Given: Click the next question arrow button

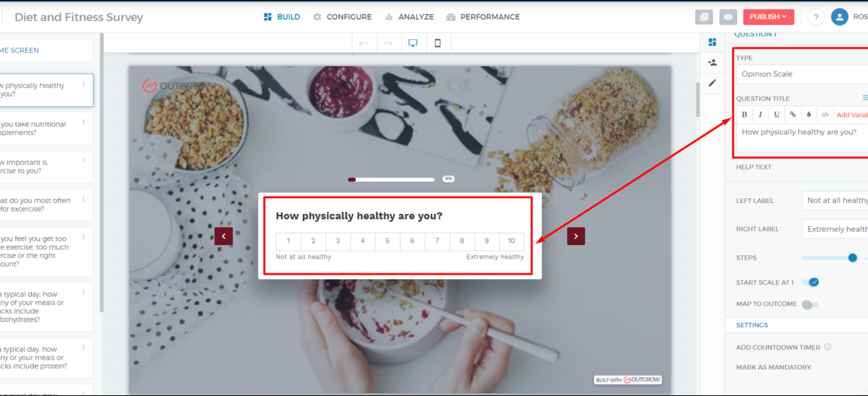Looking at the screenshot, I should pos(576,236).
